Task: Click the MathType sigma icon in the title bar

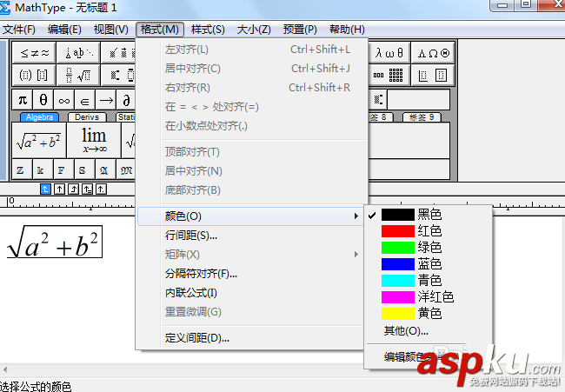Action: 4,8
